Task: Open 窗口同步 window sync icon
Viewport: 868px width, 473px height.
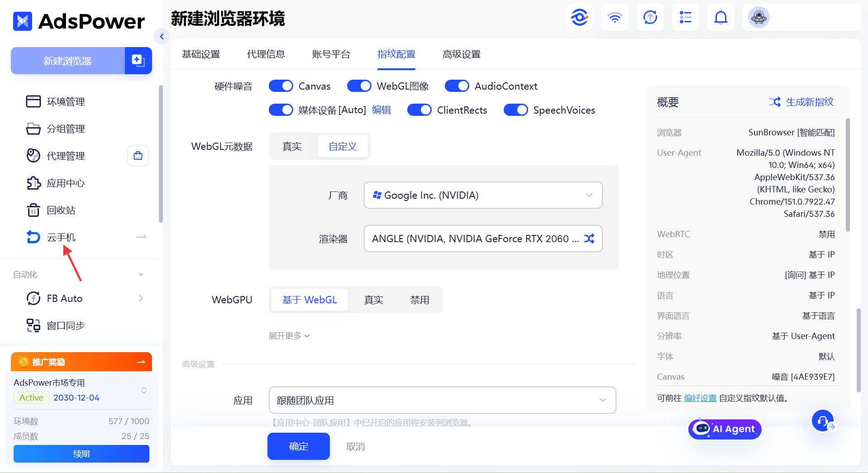Action: point(33,325)
